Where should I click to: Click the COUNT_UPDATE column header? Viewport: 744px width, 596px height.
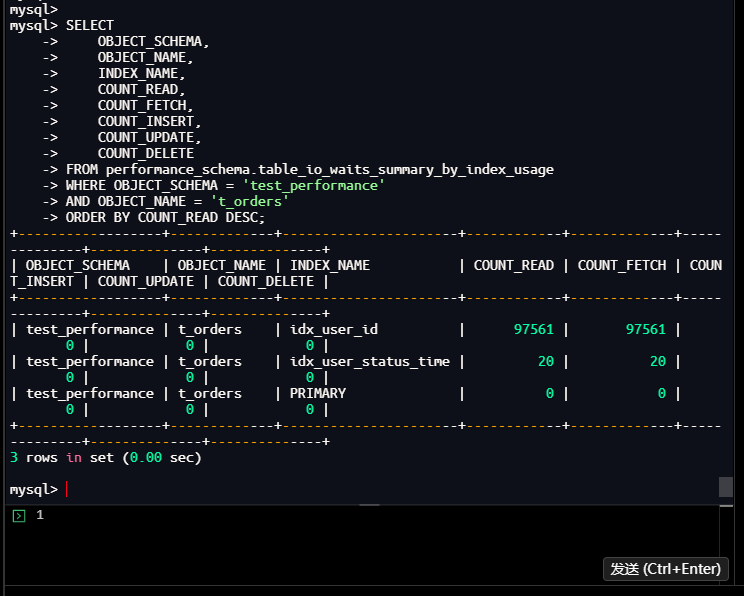click(146, 282)
